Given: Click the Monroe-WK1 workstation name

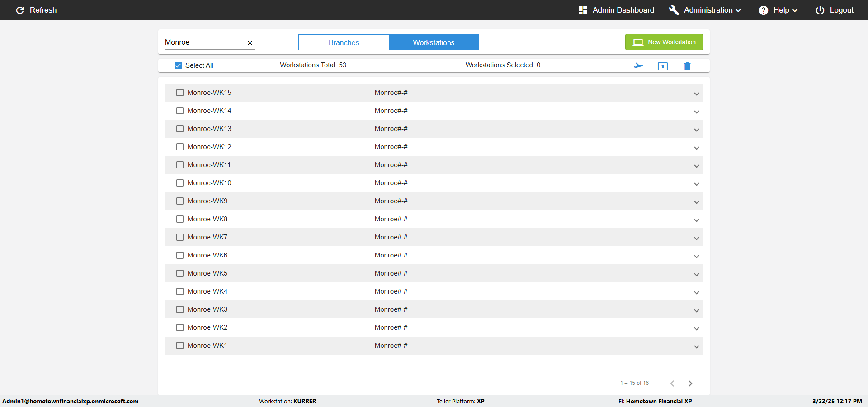Looking at the screenshot, I should [208, 346].
